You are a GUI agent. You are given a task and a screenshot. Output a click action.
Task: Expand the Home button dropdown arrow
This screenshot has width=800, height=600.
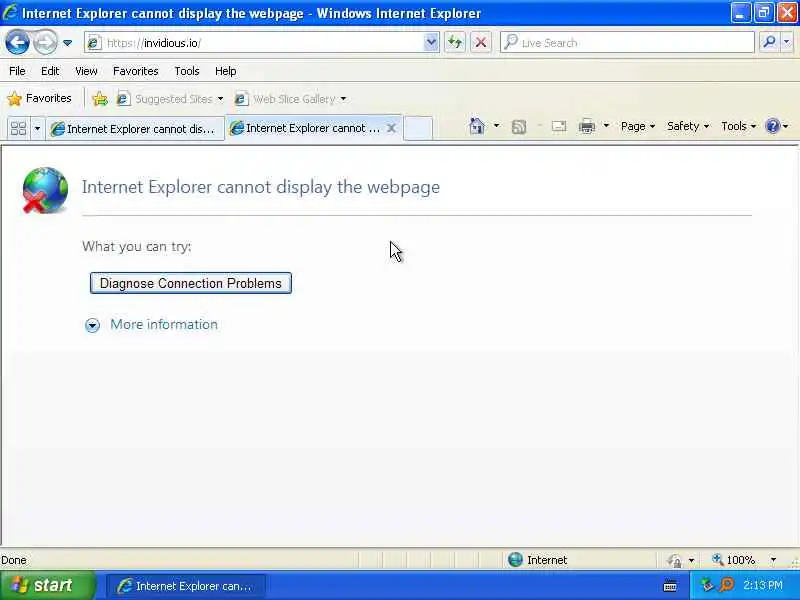[496, 126]
